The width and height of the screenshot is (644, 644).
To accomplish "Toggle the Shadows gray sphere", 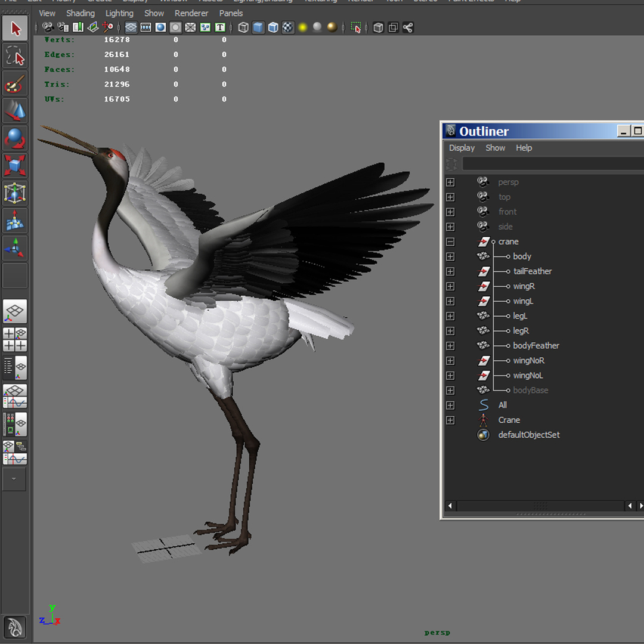I will (317, 27).
